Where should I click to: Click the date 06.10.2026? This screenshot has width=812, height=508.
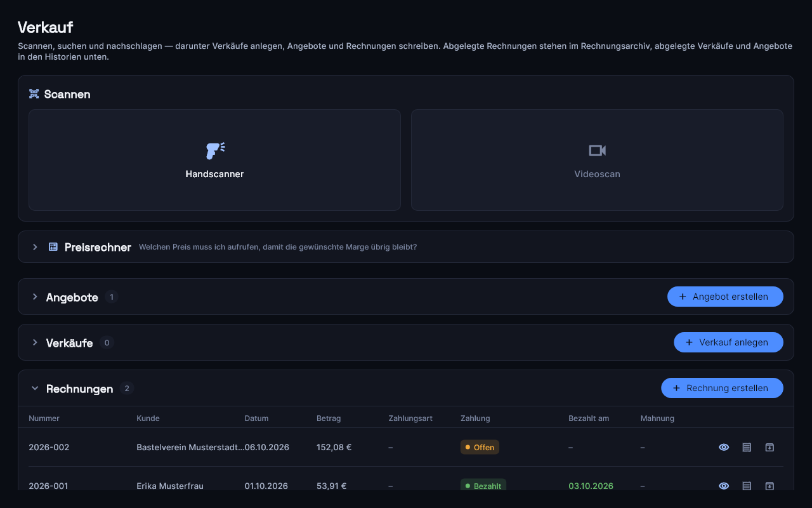tap(266, 447)
